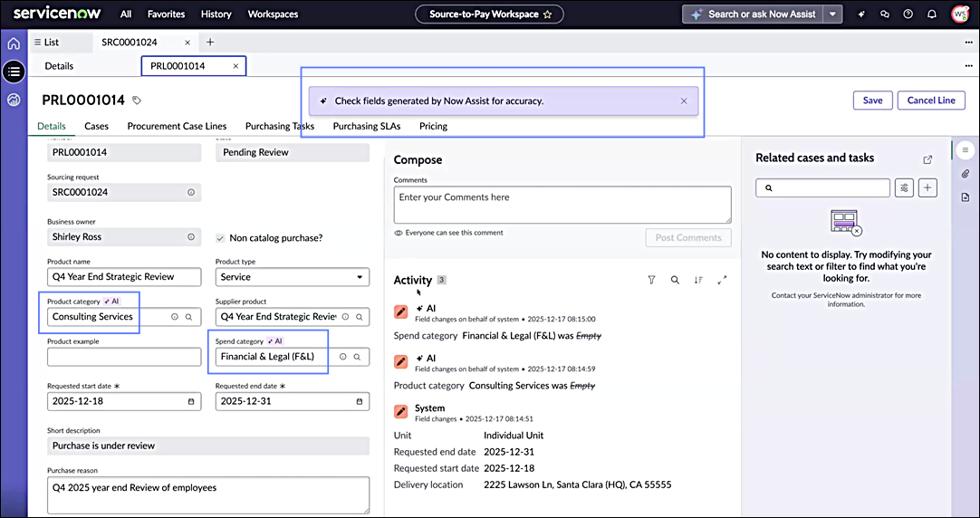Image resolution: width=980 pixels, height=518 pixels.
Task: Change Activity sort order
Action: (x=698, y=280)
